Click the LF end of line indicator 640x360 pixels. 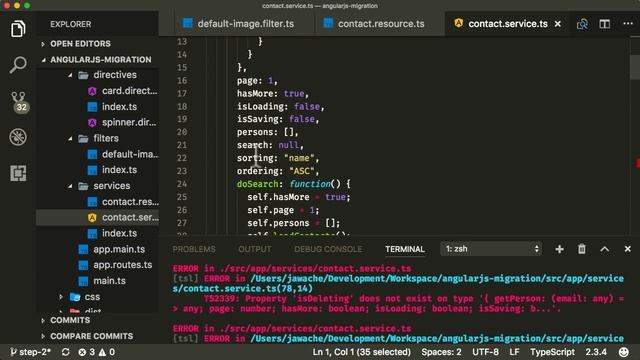click(514, 352)
